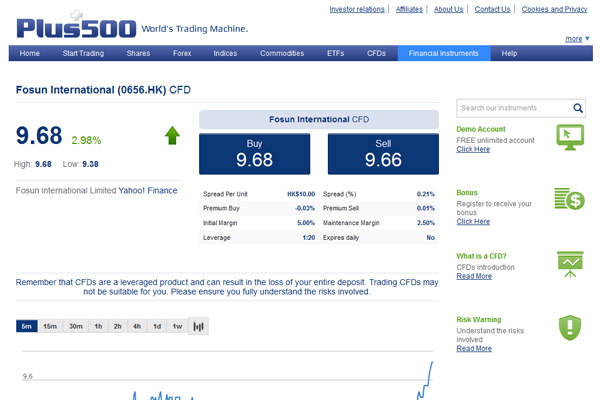
Task: Click the 5.00% initial margin value
Action: tap(306, 223)
